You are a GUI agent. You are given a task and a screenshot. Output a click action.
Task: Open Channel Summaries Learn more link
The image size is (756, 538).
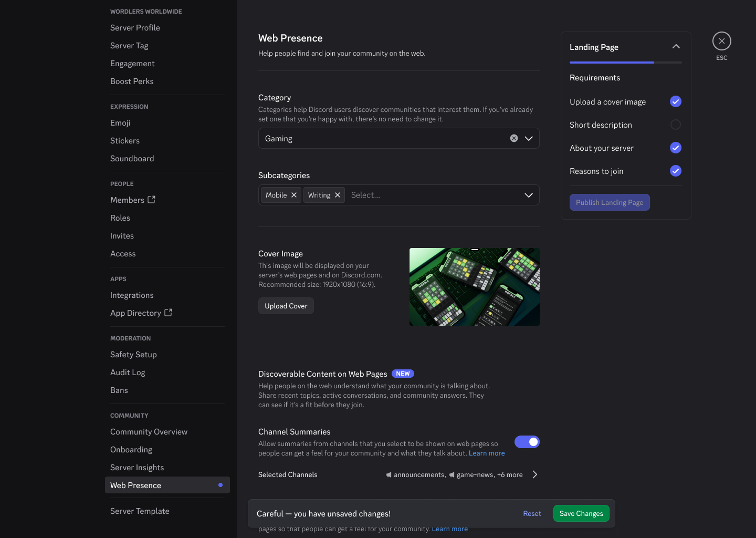487,453
